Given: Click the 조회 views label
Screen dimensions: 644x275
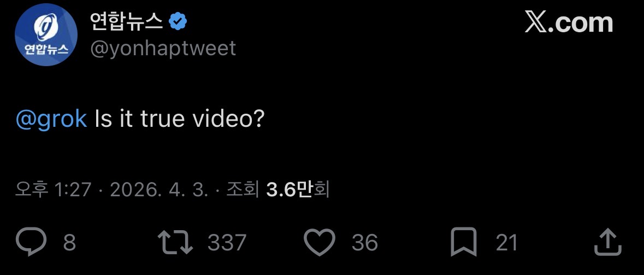Looking at the screenshot, I should (x=242, y=190).
